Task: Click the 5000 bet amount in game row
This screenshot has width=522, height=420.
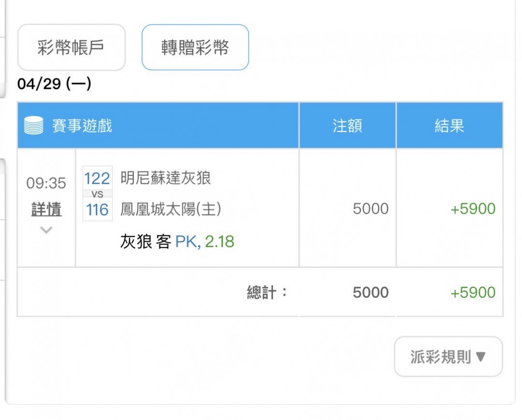Action: click(370, 209)
